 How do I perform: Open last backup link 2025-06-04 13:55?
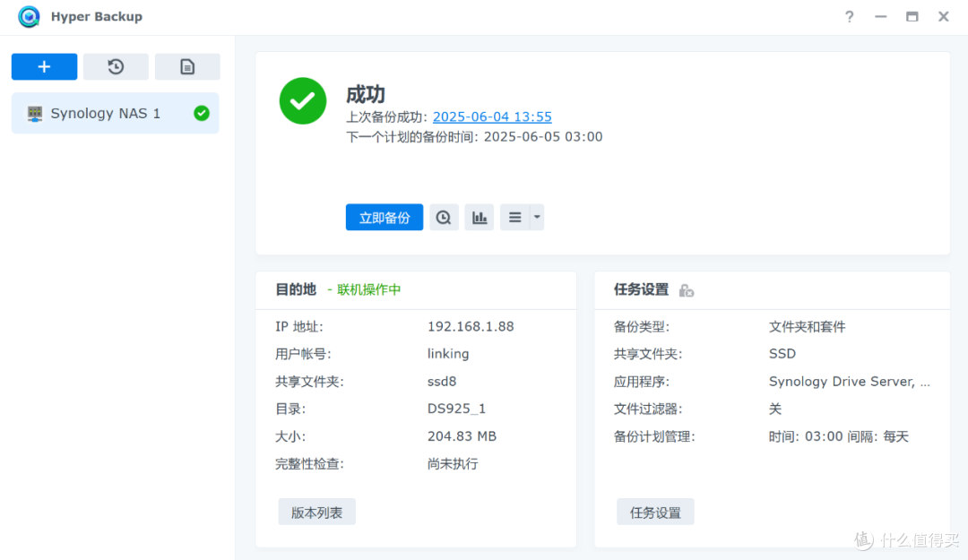[x=492, y=116]
